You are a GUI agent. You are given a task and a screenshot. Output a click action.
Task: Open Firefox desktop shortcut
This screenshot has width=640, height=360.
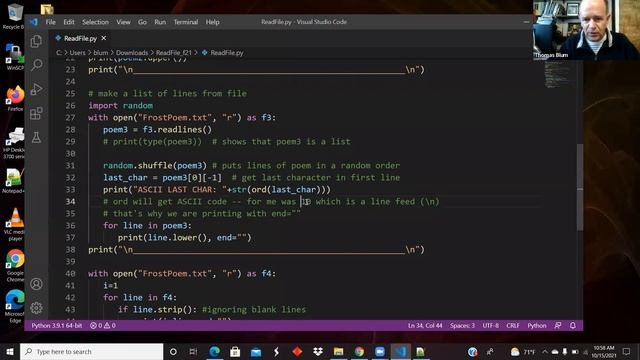click(15, 98)
